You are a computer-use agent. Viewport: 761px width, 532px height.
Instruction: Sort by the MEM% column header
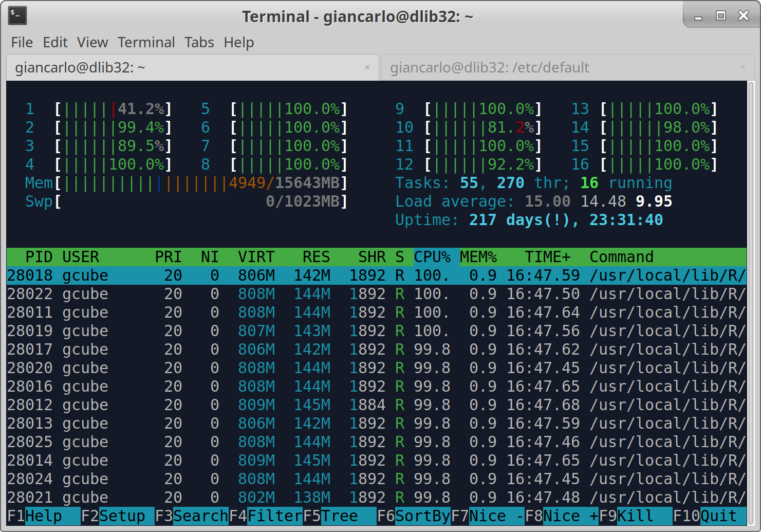[x=478, y=256]
